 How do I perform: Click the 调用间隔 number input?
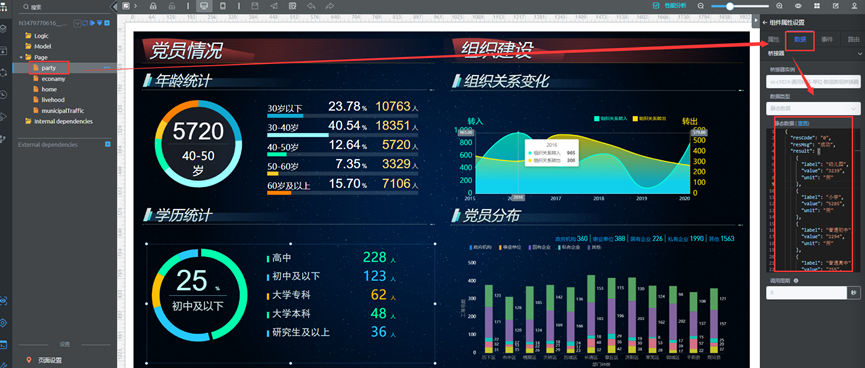coord(806,293)
